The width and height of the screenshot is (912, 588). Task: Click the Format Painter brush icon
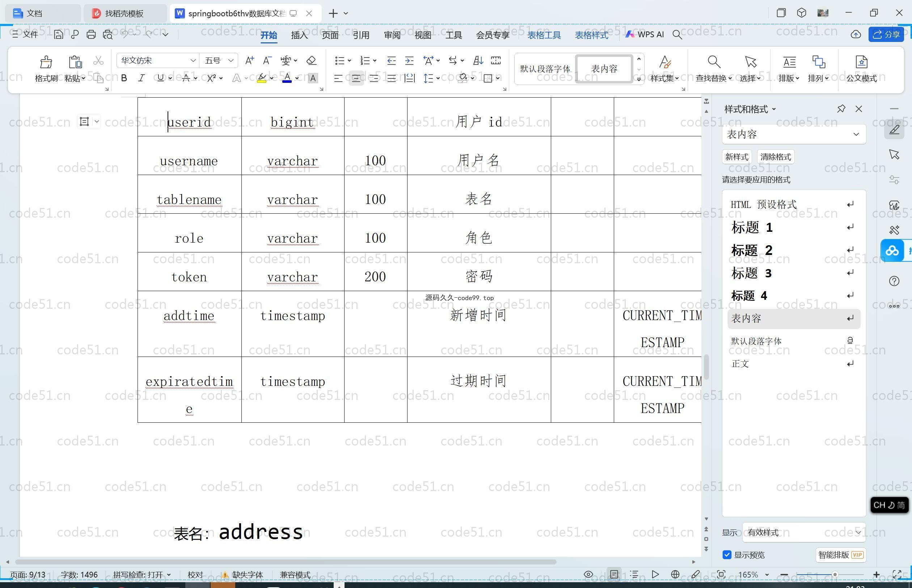pyautogui.click(x=46, y=61)
